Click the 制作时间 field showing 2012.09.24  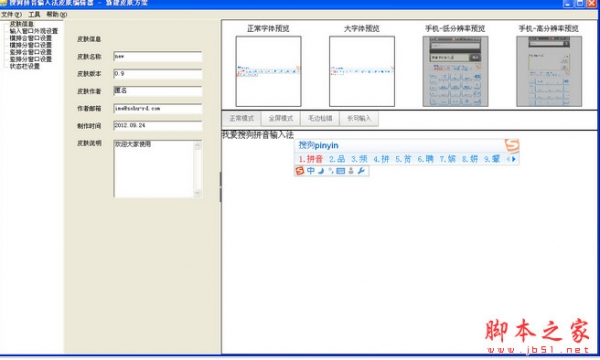pos(158,126)
